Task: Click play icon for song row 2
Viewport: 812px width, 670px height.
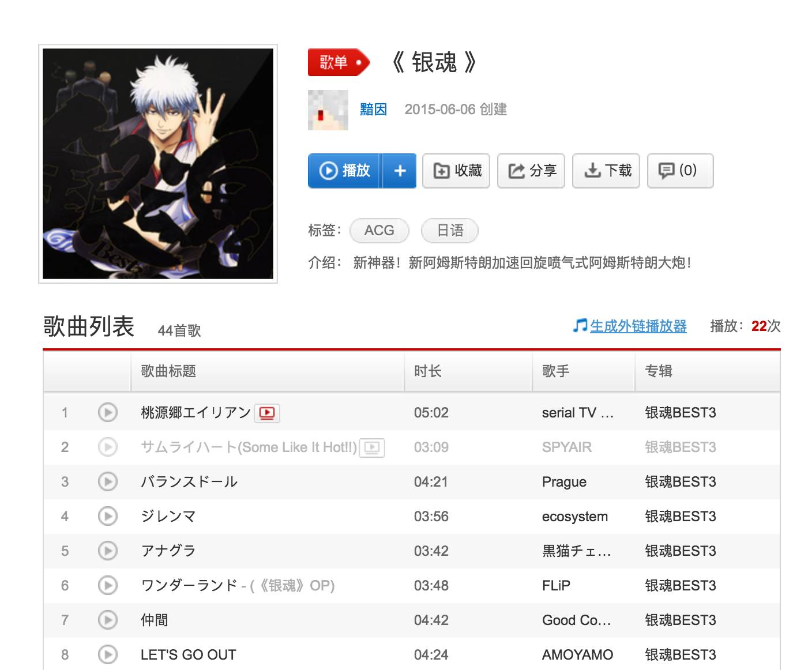Action: 107,447
